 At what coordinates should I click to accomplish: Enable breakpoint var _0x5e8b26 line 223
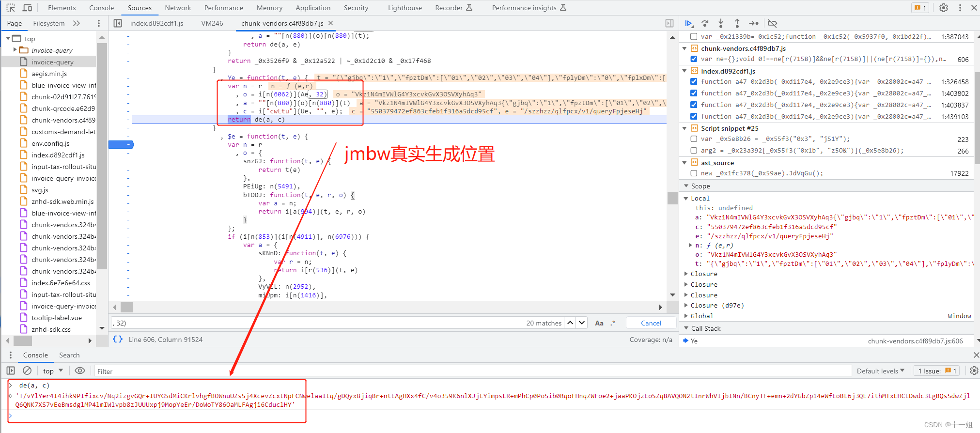pos(694,139)
